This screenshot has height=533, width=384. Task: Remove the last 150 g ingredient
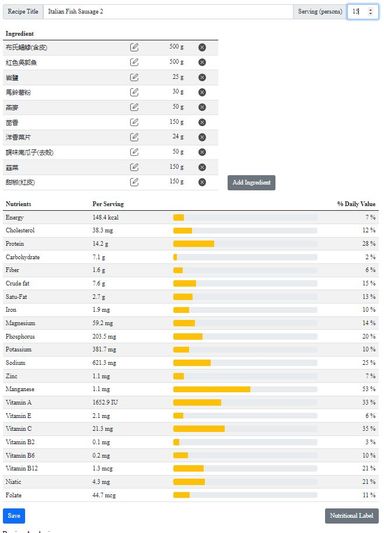click(202, 182)
